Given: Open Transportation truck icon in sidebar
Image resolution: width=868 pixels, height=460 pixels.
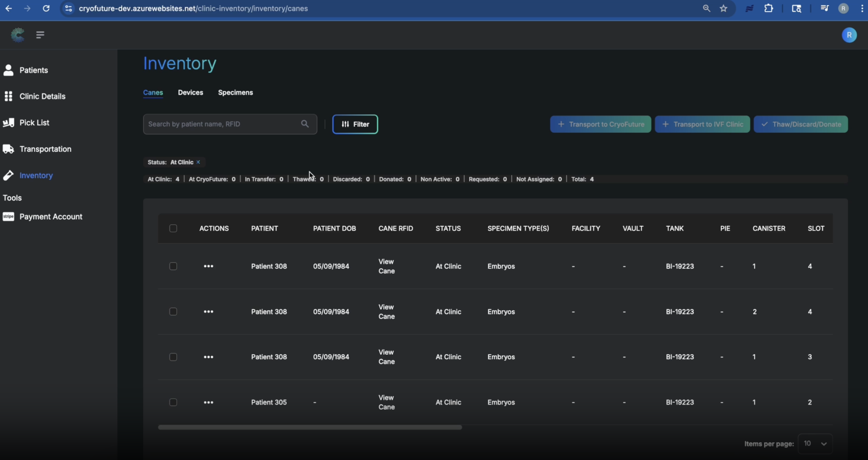Looking at the screenshot, I should click(8, 149).
